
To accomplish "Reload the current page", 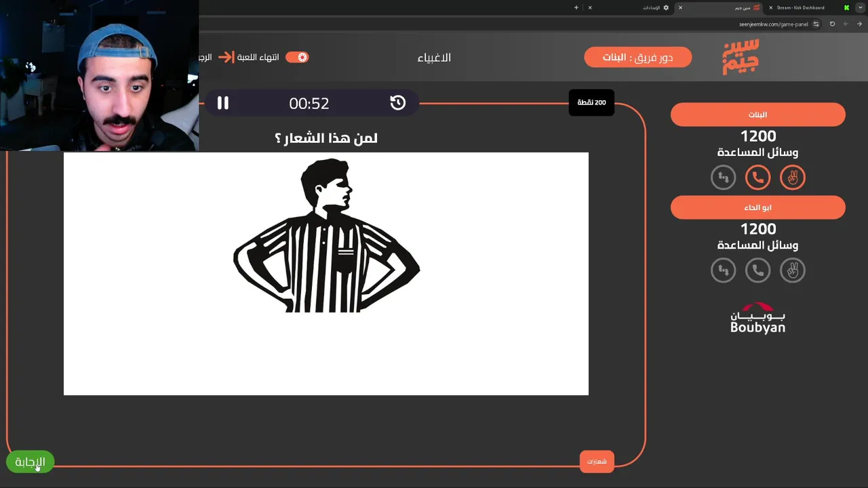I will tap(832, 24).
